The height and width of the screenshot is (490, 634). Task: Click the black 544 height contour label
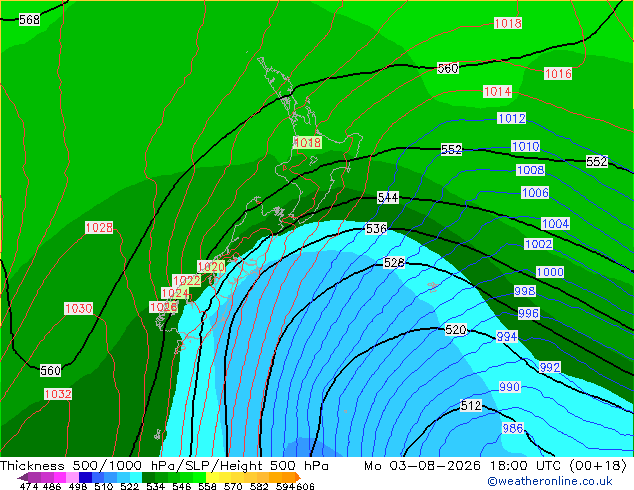point(388,197)
